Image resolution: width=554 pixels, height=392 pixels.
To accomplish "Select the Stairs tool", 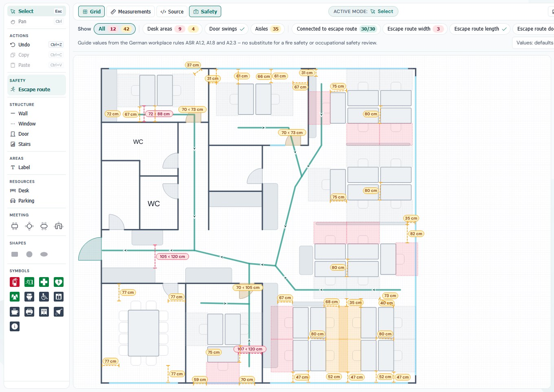I will pos(37,144).
